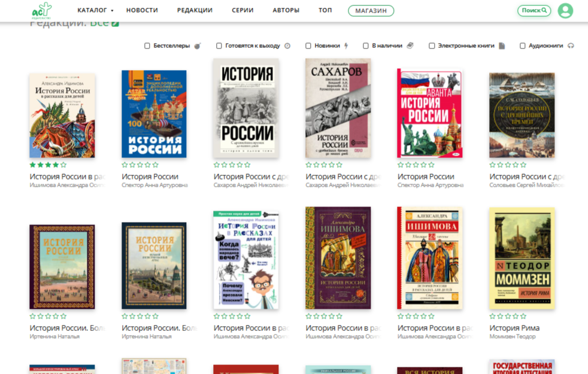Click the document icon beside Электронные книги
The width and height of the screenshot is (588, 374).
502,45
